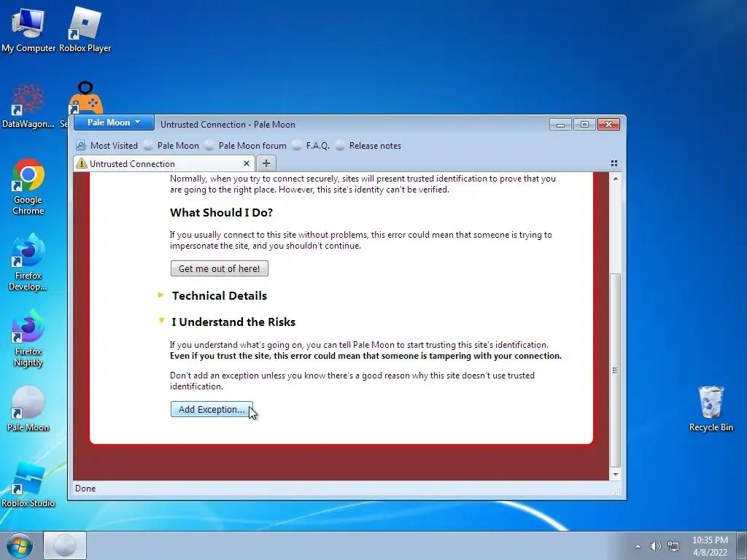747x560 pixels.
Task: Click the taskbar clock showing 10:35 PM
Action: (x=710, y=546)
